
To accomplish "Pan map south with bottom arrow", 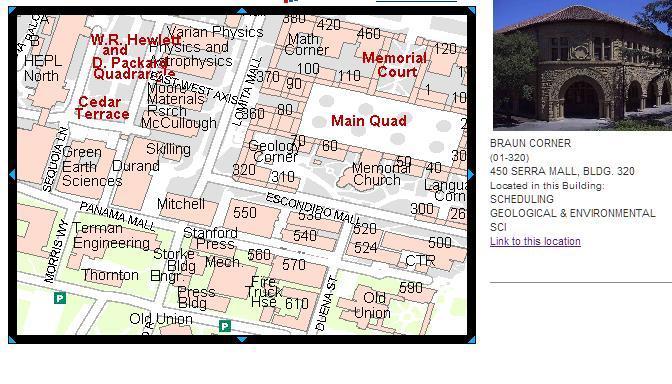I will pos(242,339).
